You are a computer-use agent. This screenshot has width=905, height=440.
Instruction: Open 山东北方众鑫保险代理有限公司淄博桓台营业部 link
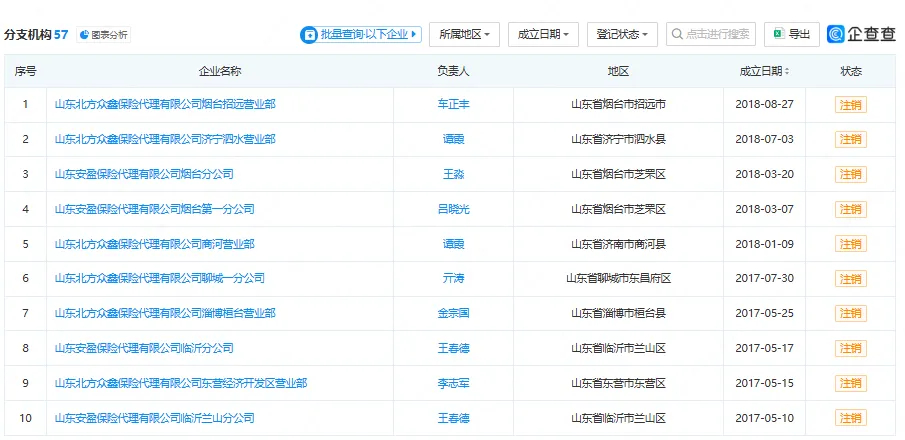[165, 313]
